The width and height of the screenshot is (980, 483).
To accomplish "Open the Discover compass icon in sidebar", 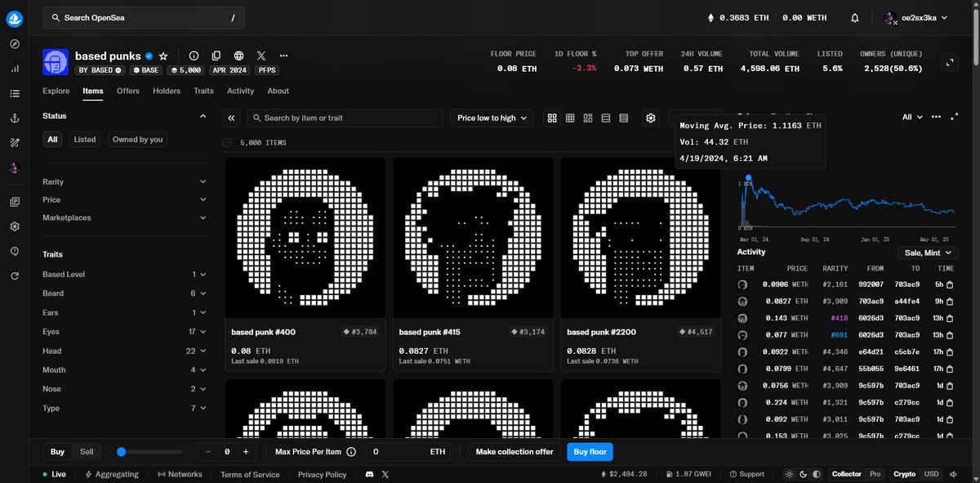I will click(x=15, y=44).
